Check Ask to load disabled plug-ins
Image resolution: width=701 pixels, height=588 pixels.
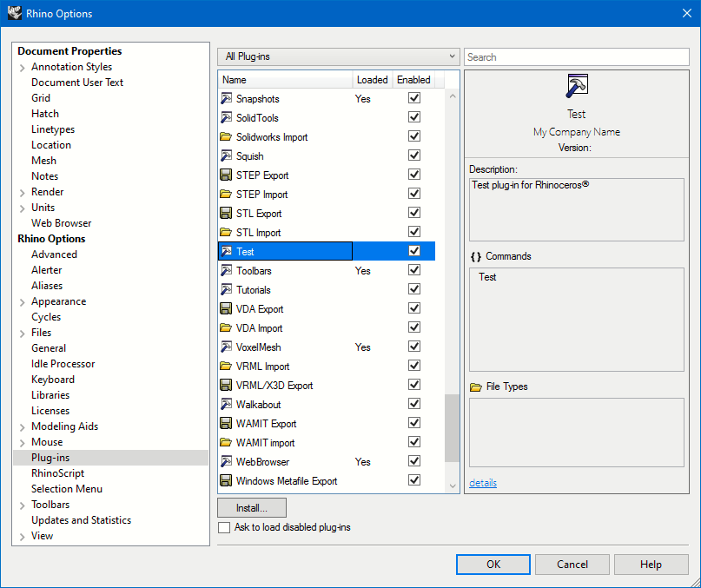(224, 527)
